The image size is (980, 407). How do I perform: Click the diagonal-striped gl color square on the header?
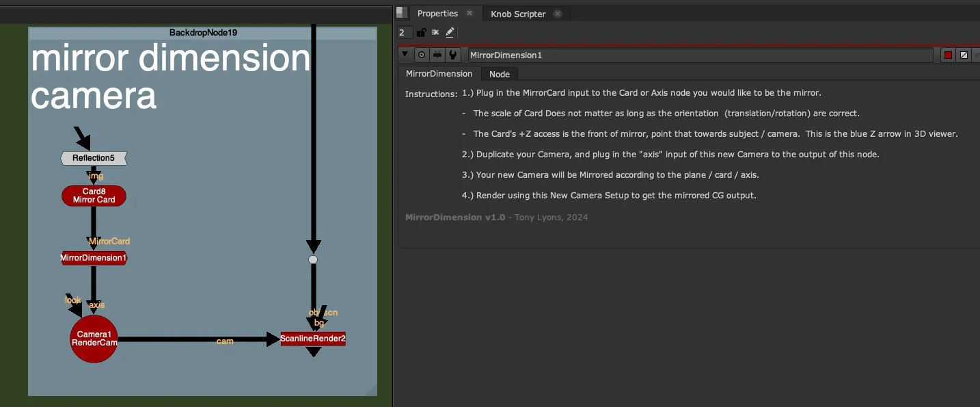pyautogui.click(x=964, y=55)
